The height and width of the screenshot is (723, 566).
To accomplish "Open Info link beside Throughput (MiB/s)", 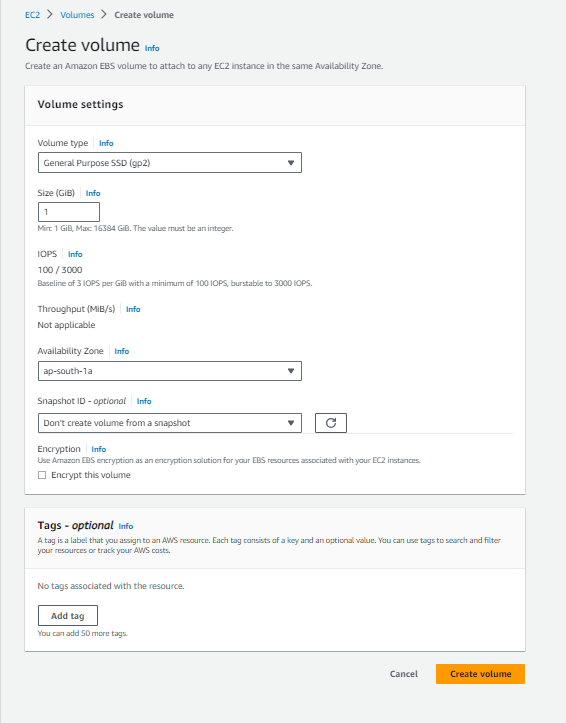I will tap(133, 309).
